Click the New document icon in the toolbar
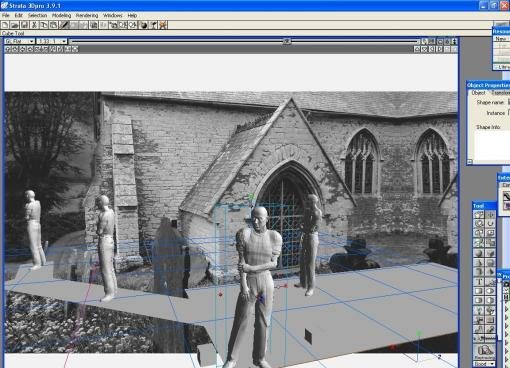Viewport: 510px width, 368px height. (x=5, y=25)
